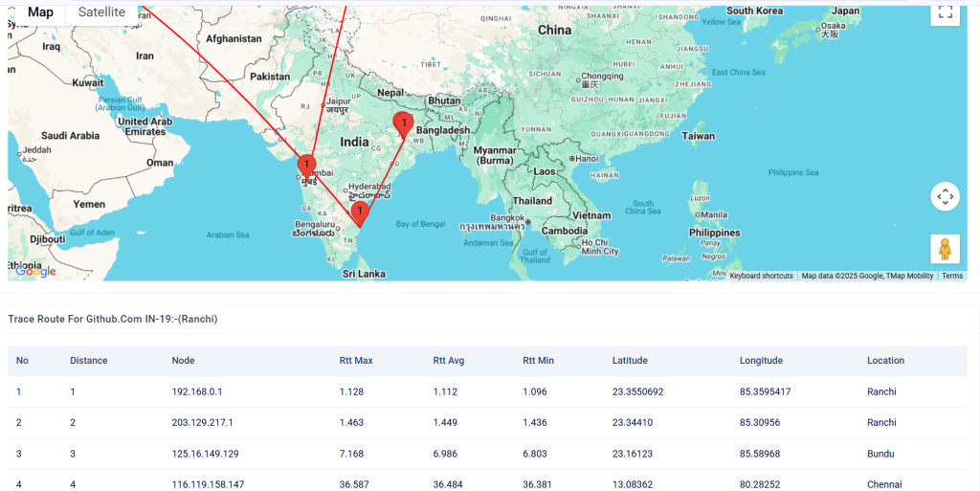Image resolution: width=980 pixels, height=491 pixels.
Task: Click Rtt Min value 1.096
Action: (535, 391)
